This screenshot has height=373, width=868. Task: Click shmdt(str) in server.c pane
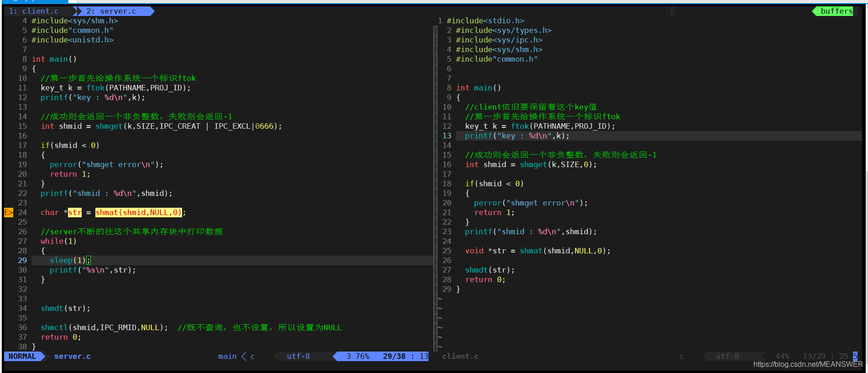coord(65,308)
